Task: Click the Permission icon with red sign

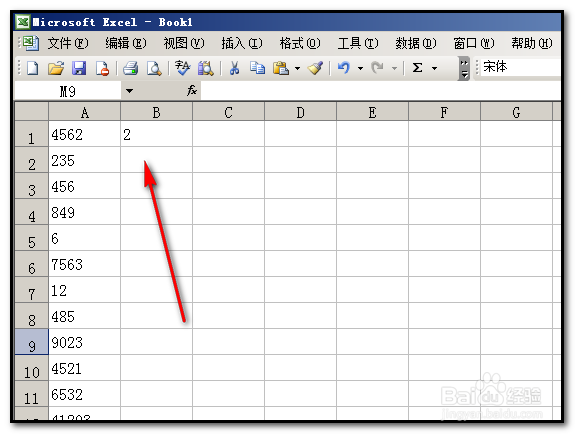Action: tap(102, 68)
